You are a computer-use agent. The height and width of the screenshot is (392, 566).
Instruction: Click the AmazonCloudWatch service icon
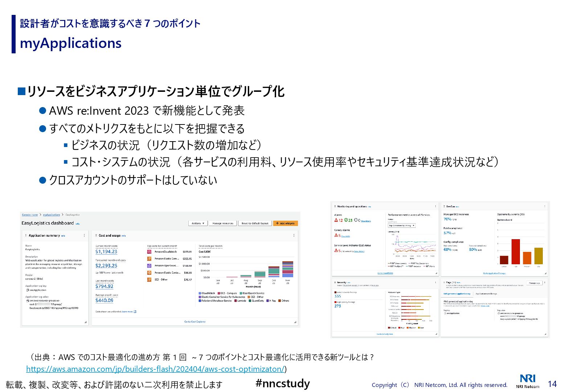(149, 252)
